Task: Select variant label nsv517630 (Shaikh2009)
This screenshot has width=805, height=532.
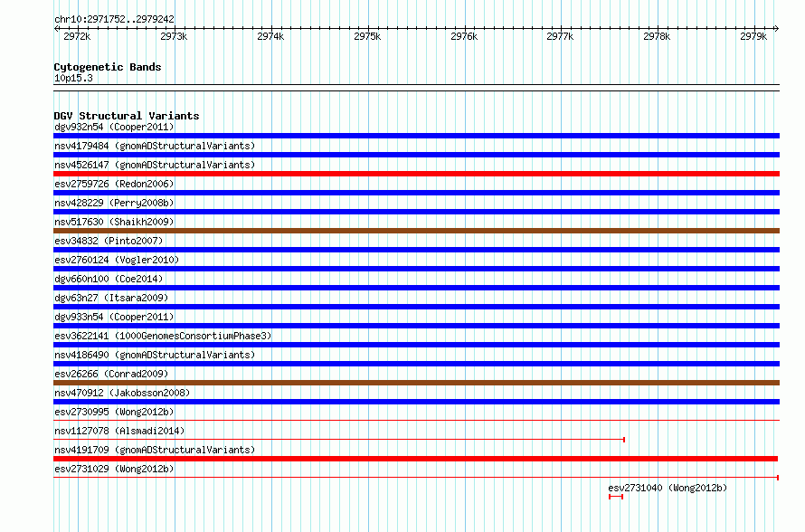Action: pos(114,222)
